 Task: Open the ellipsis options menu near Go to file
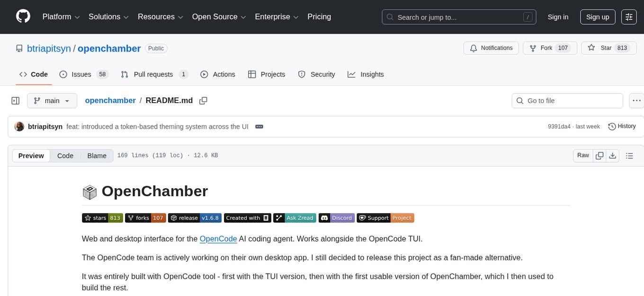636,100
